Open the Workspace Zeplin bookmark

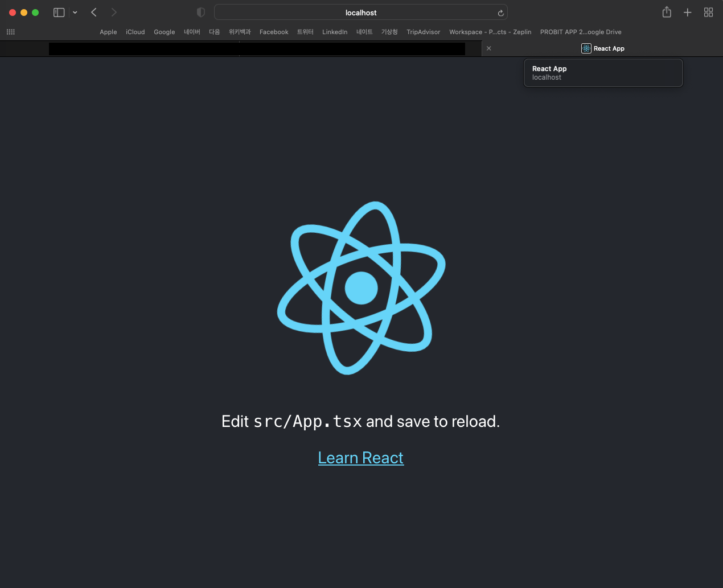(x=490, y=32)
